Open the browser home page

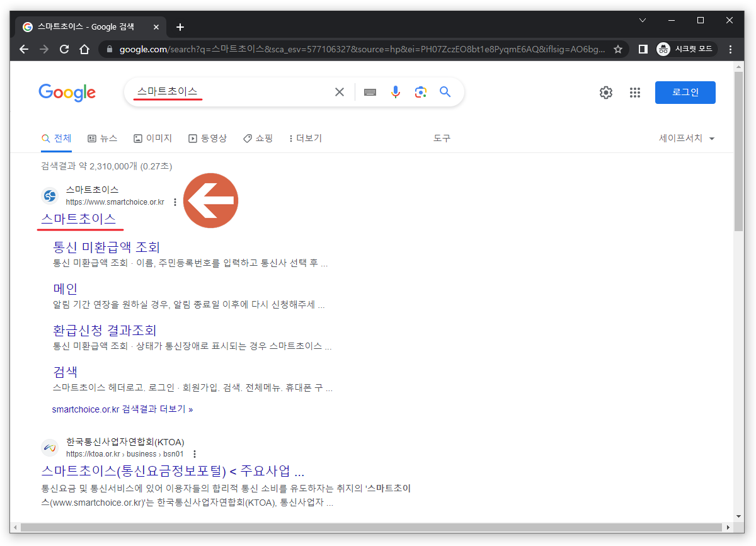point(84,49)
